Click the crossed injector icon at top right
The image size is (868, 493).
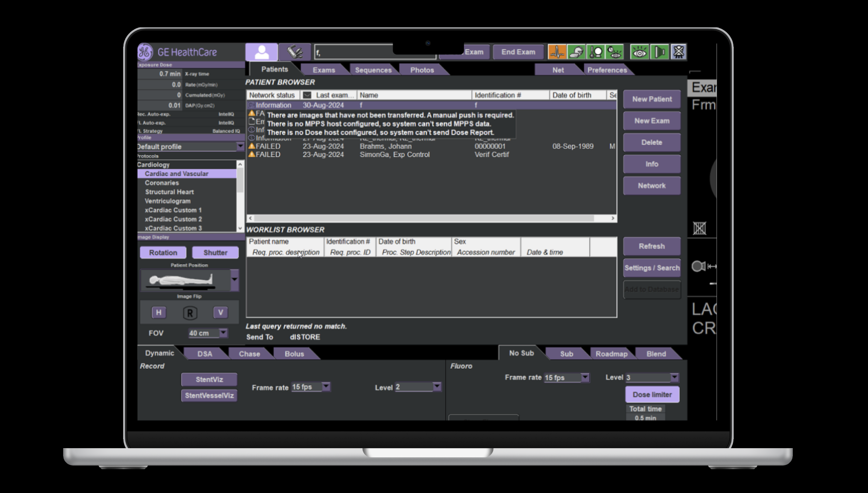click(678, 51)
